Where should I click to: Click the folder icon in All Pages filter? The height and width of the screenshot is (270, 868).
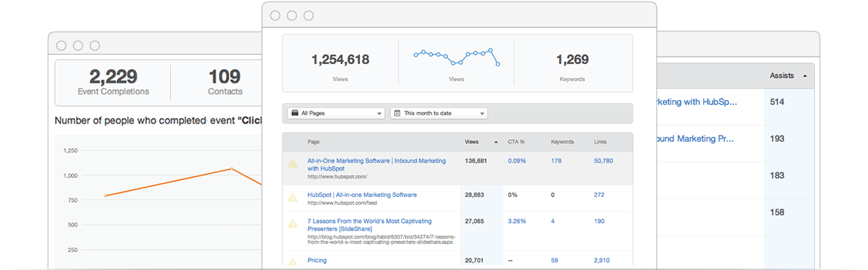point(294,113)
